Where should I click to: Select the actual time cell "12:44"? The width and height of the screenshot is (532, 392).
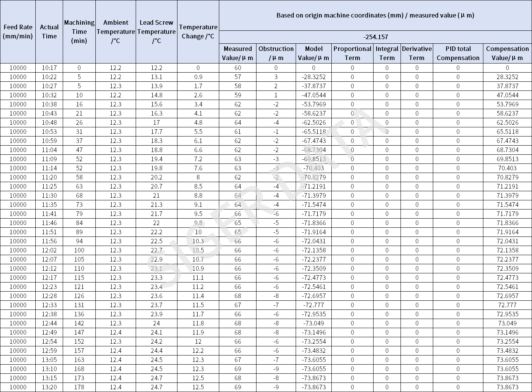click(x=49, y=323)
